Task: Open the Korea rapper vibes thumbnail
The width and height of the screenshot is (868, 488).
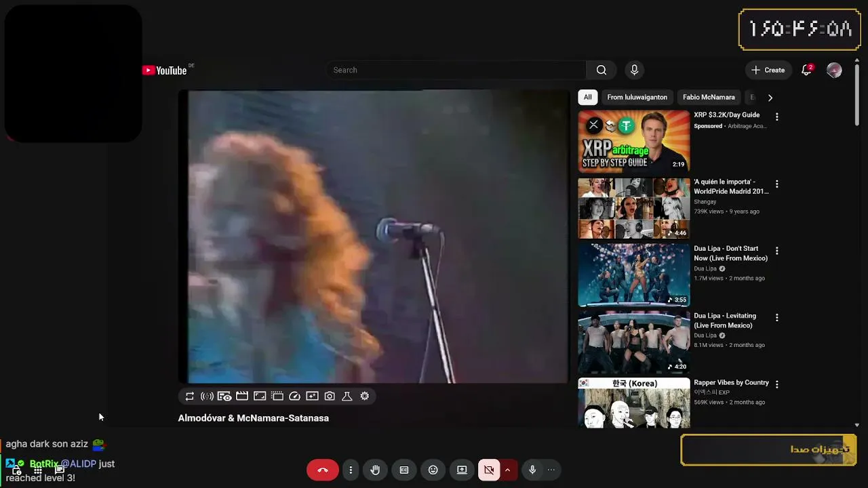Action: [633, 403]
